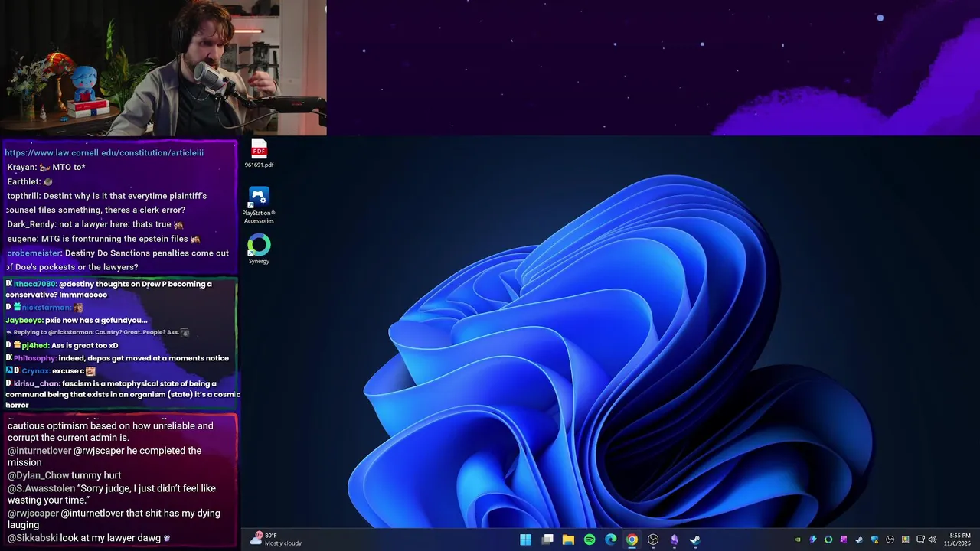
Task: Open File Explorer from the taskbar
Action: (568, 540)
